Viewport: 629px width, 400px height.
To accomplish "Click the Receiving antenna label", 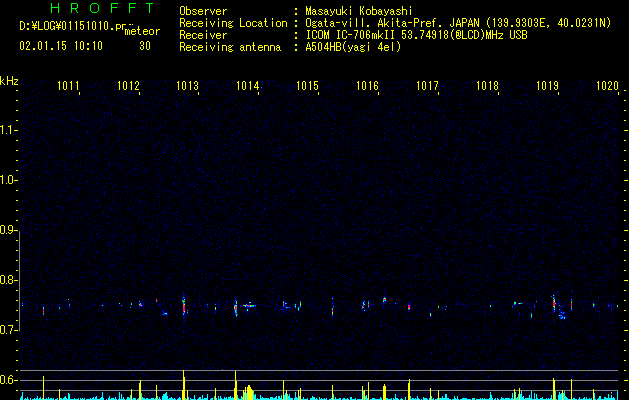I will 230,47.
